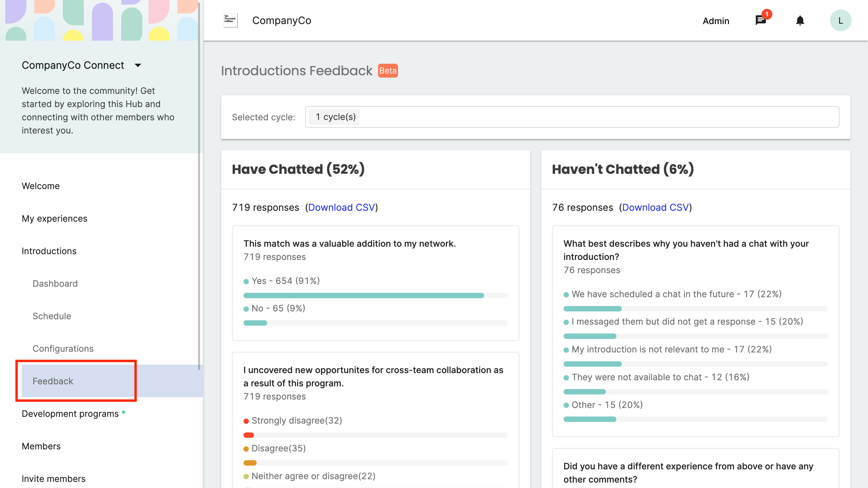The width and height of the screenshot is (868, 488).
Task: Click the CompanyCo logo thumbnail
Action: click(x=231, y=21)
